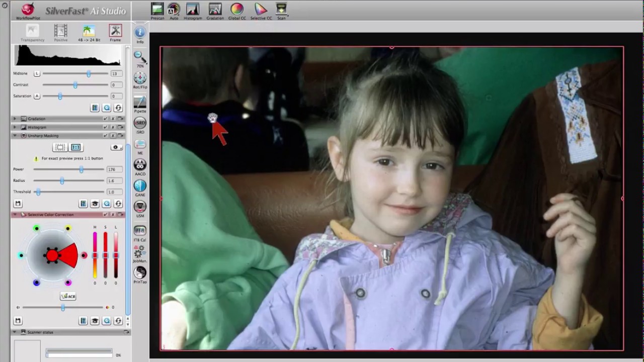Image resolution: width=644 pixels, height=362 pixels.
Task: Select the Transparency scan mode
Action: [32, 33]
